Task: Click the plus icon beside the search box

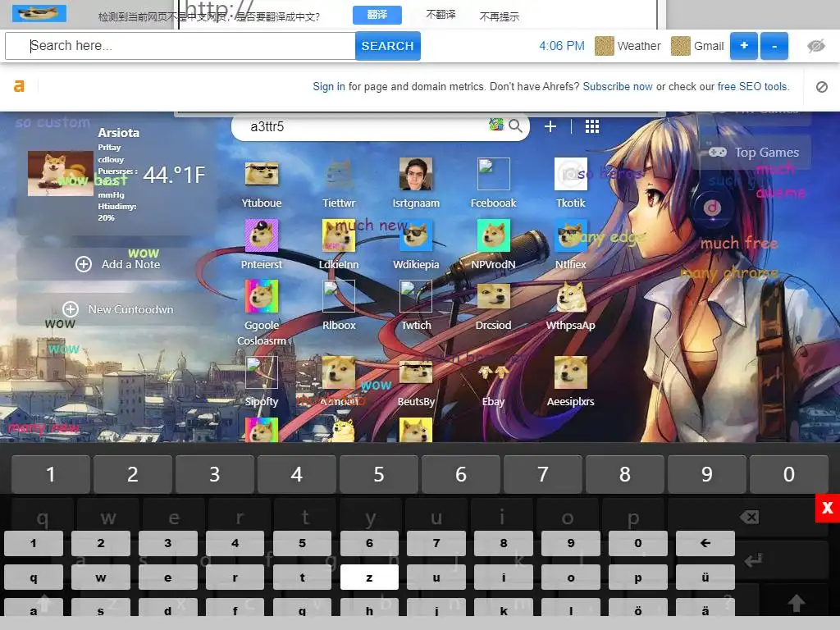Action: pyautogui.click(x=550, y=126)
